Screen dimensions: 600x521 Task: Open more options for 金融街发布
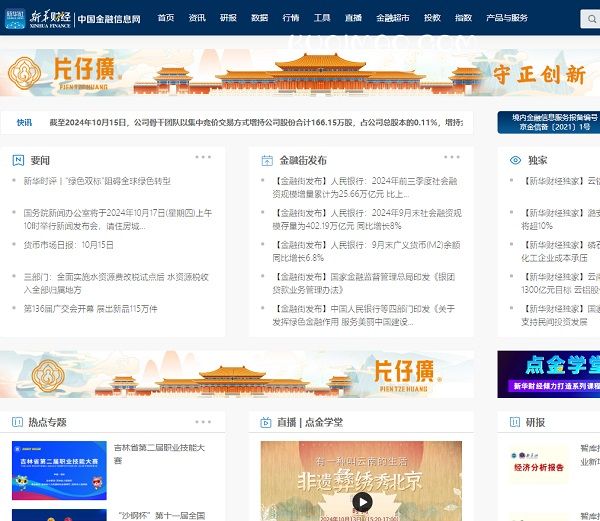pyautogui.click(x=452, y=157)
